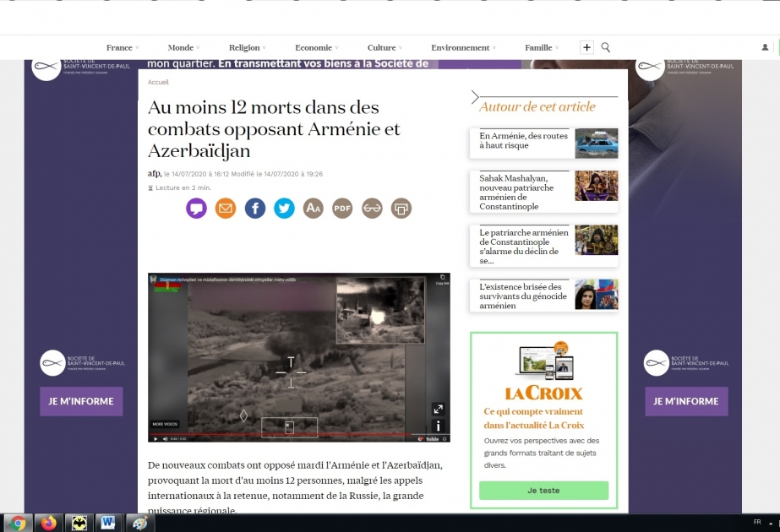Click the green Je teste button
The image size is (780, 532).
(x=543, y=491)
